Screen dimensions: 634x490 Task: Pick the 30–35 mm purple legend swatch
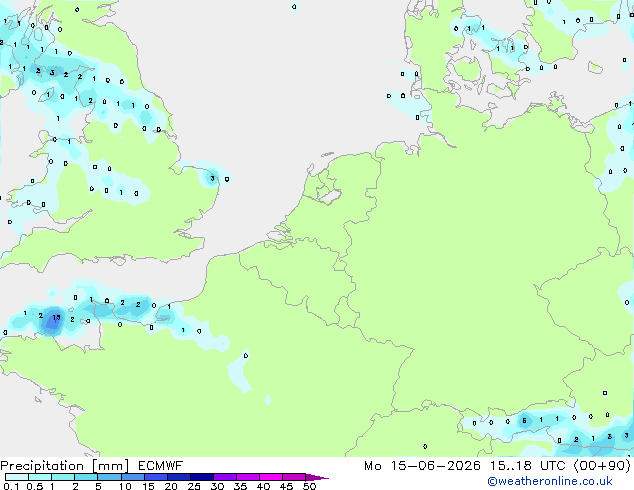click(224, 477)
